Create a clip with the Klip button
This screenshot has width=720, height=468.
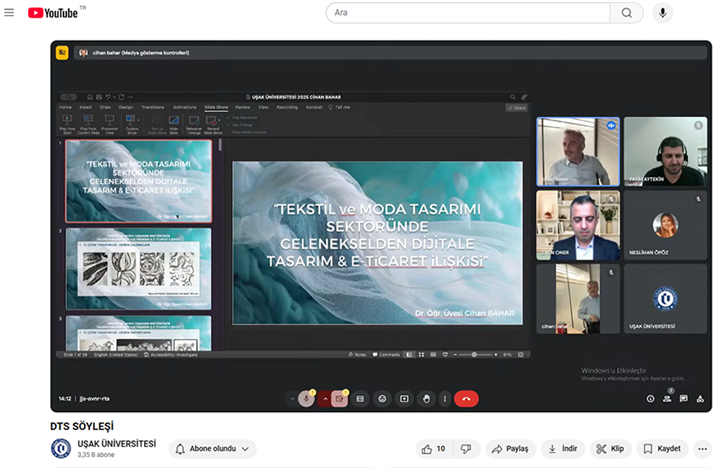coord(610,449)
